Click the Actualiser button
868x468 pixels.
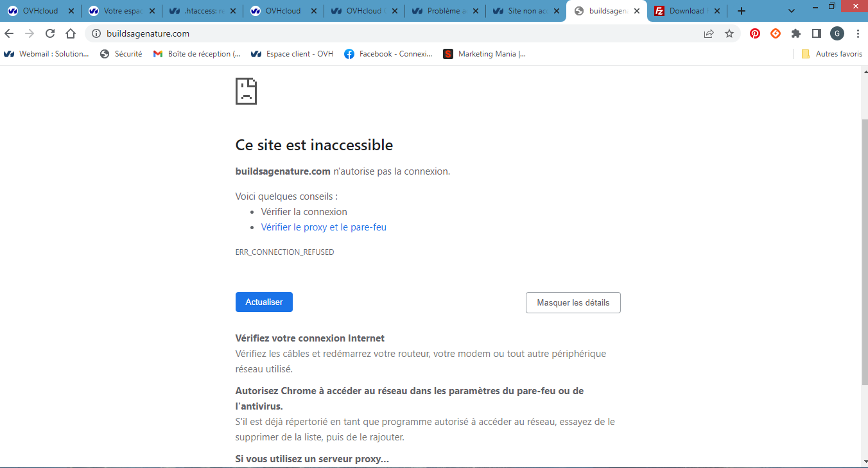264,302
